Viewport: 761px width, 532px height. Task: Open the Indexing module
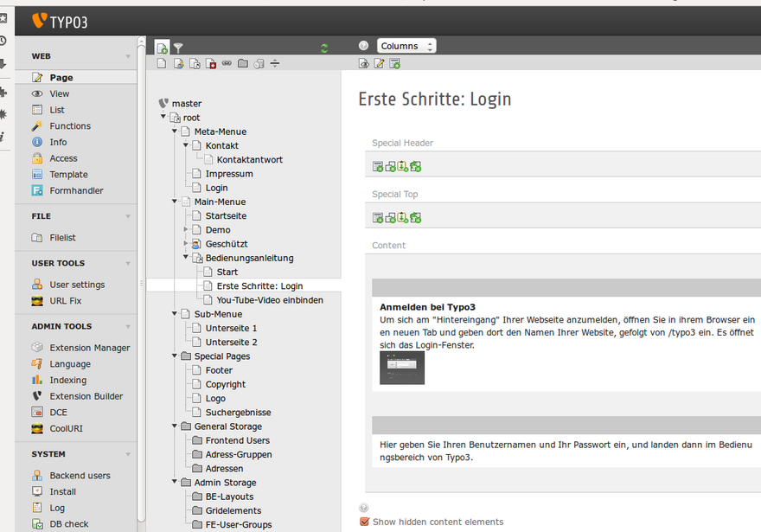pyautogui.click(x=68, y=380)
